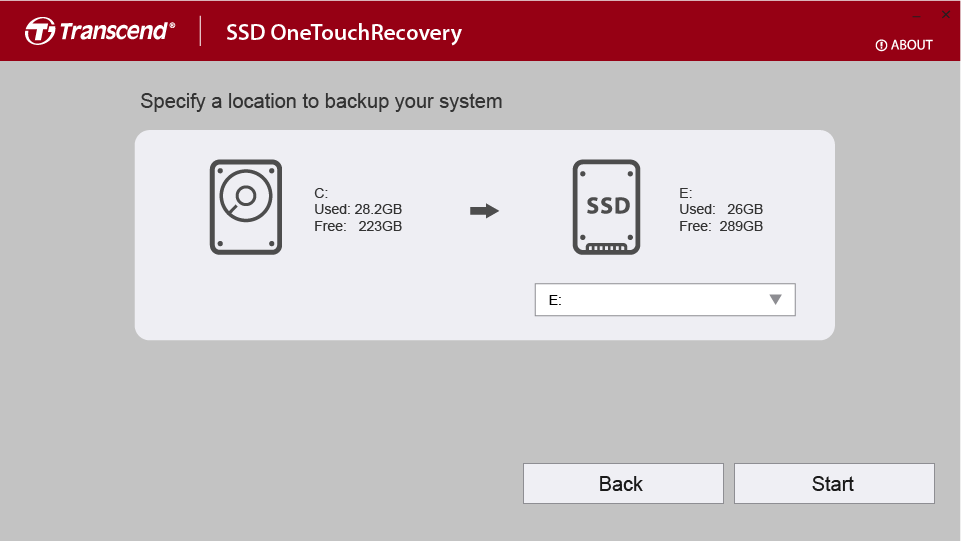Click the 'Free: 223GB' text for C:
Screen dimensions: 961x541
click(x=358, y=227)
